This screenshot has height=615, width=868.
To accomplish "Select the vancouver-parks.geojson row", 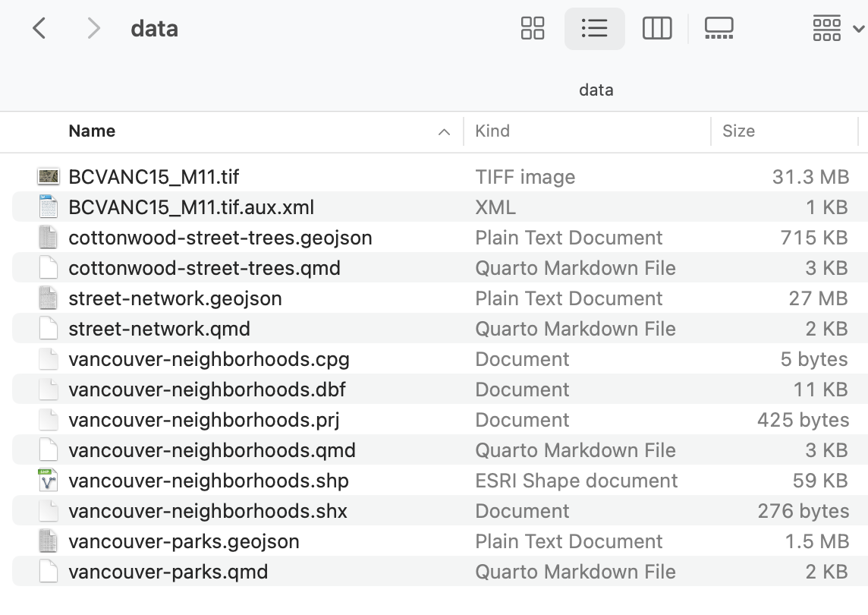I will [x=184, y=541].
